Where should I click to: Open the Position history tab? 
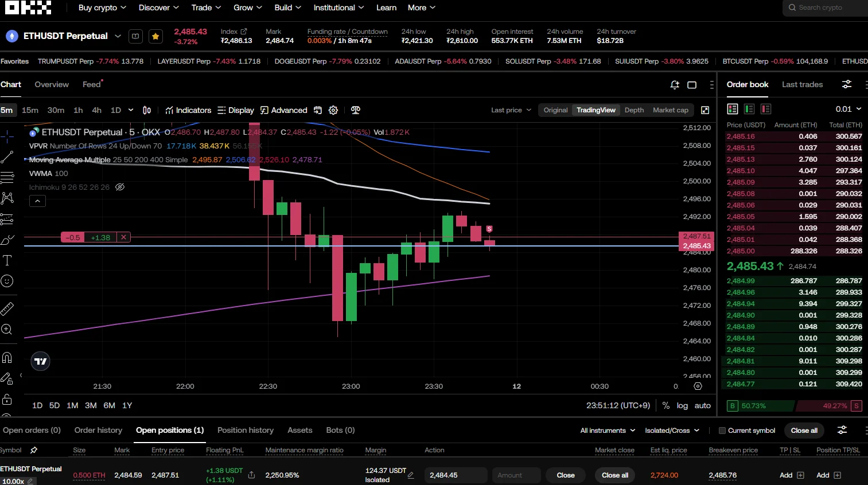246,430
